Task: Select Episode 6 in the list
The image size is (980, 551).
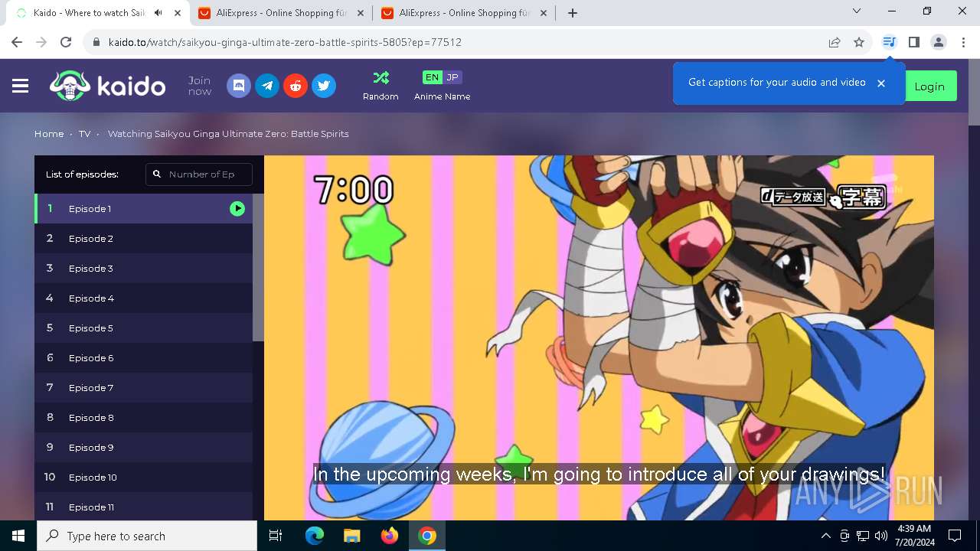Action: coord(143,358)
